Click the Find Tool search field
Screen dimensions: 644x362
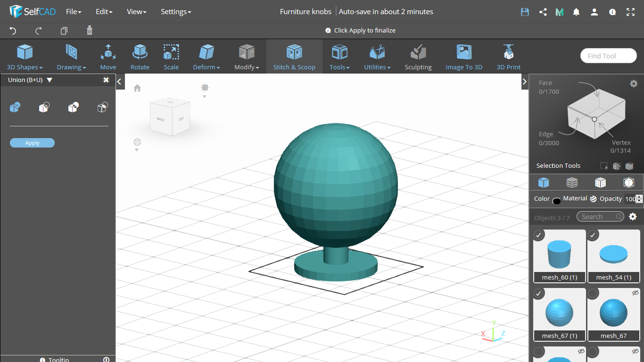(x=608, y=56)
